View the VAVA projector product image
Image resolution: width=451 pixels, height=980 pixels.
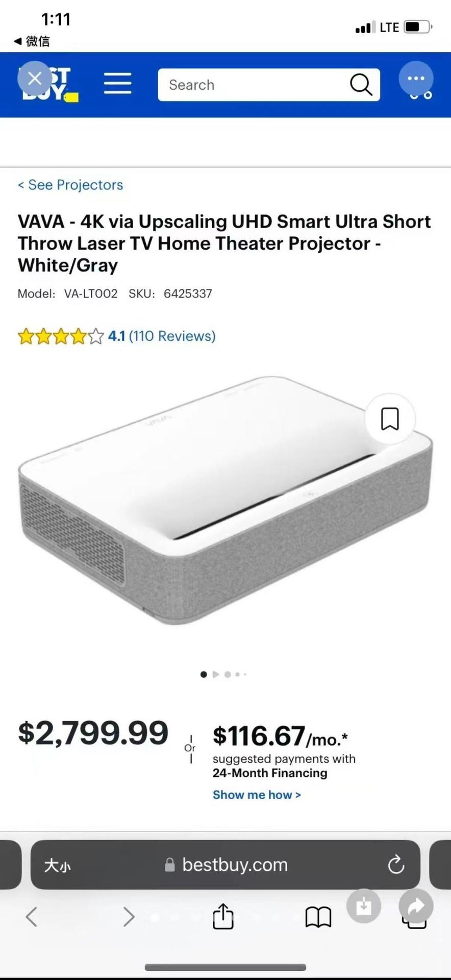click(x=225, y=500)
